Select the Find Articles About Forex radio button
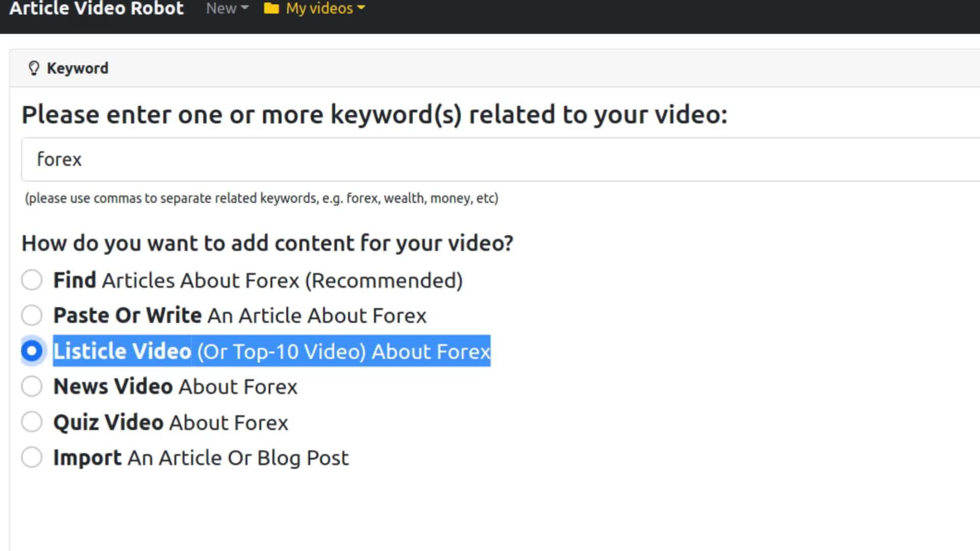 pos(32,280)
